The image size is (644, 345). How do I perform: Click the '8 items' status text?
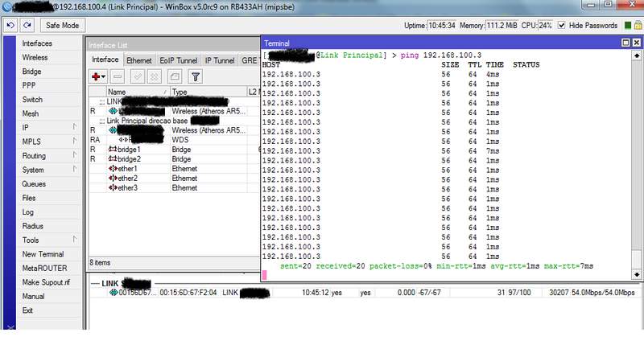pos(100,262)
